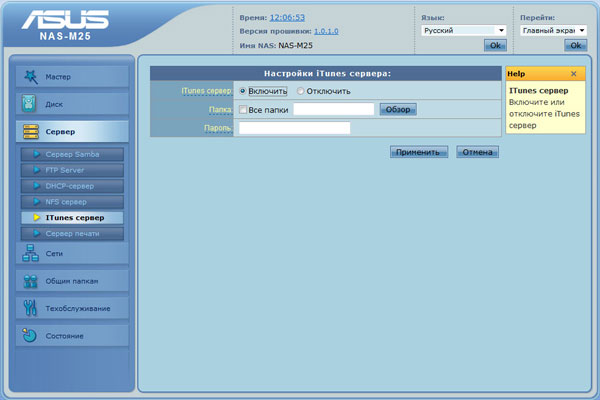This screenshot has height=400, width=600.
Task: Click the Папка field label
Action: (220, 110)
